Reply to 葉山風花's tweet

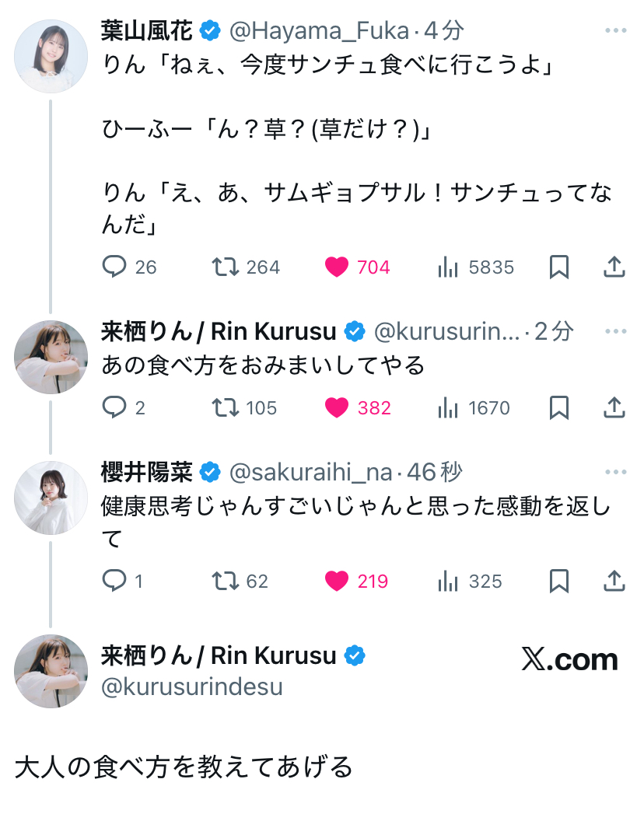point(115,267)
